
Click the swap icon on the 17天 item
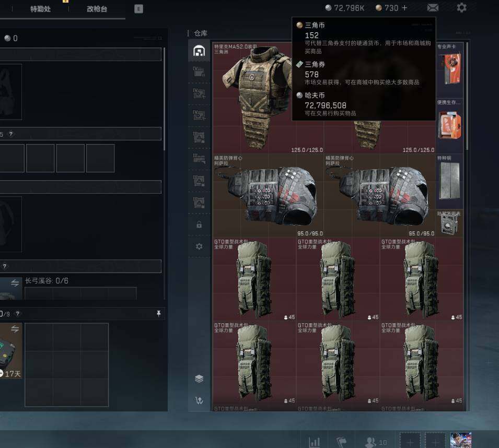point(15,329)
